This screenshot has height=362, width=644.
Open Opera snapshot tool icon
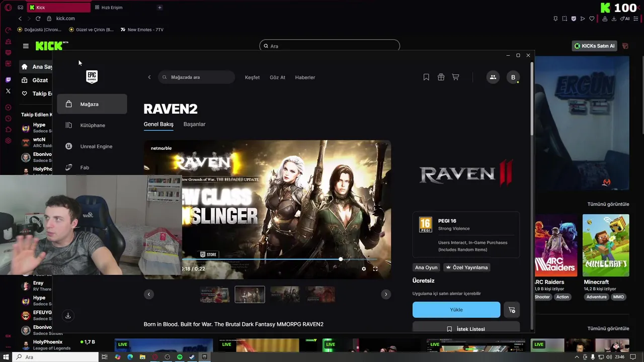pos(565,19)
